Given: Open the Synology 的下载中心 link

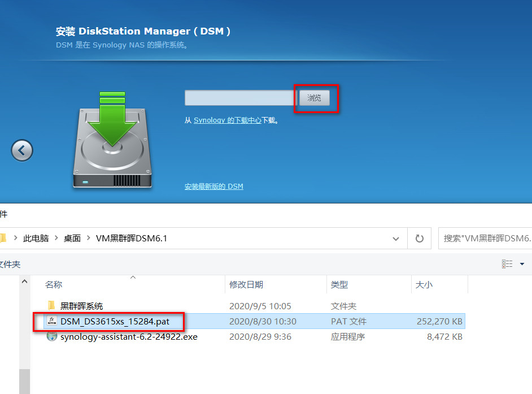Looking at the screenshot, I should (228, 120).
